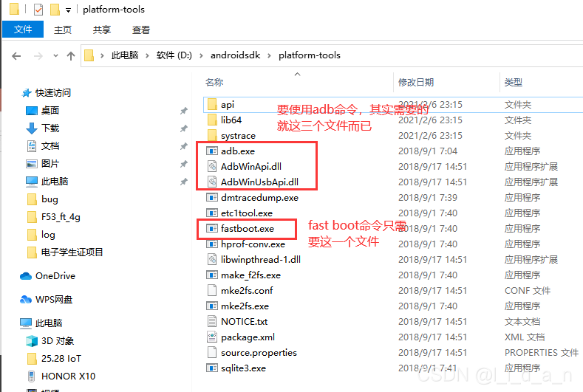Sort by 名称 column header
Viewport: 583px width, 392px height.
click(x=214, y=82)
